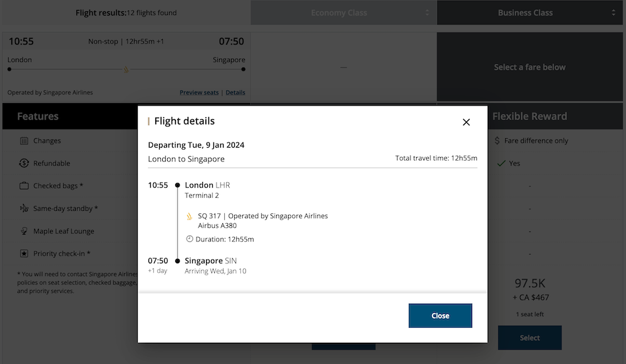Click the fare difference icon under Flexible Reward
The height and width of the screenshot is (364, 626).
[499, 140]
